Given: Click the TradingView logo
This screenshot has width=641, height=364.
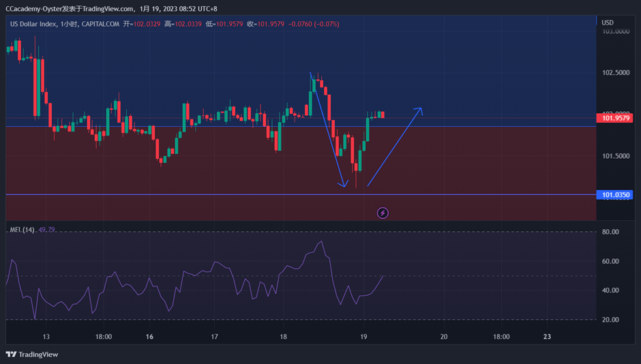Looking at the screenshot, I should (32, 354).
